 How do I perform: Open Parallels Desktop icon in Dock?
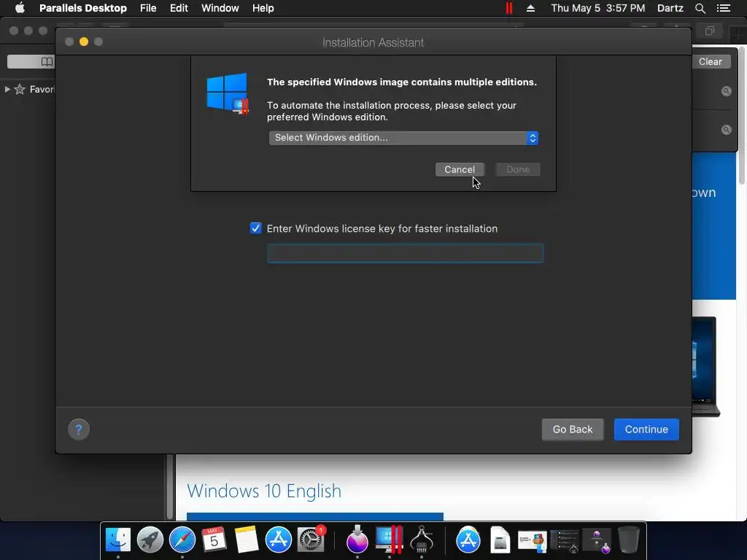point(390,540)
